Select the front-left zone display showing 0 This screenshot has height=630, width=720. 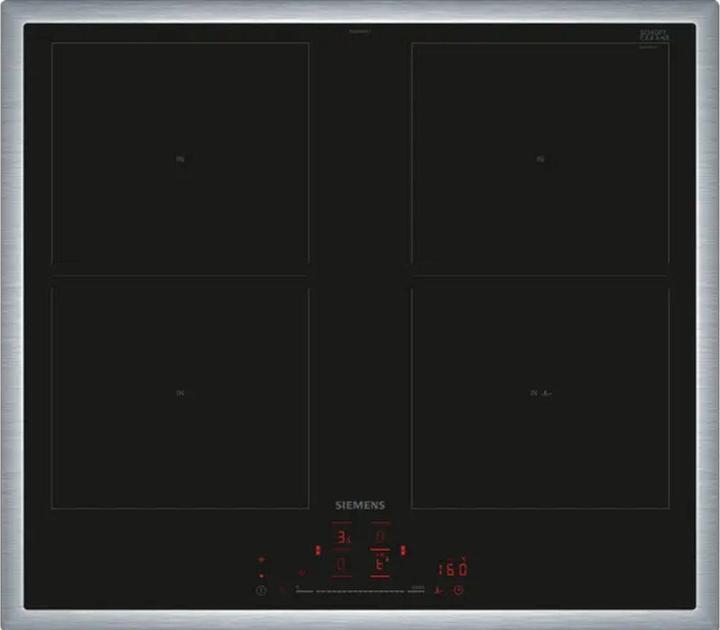click(342, 565)
